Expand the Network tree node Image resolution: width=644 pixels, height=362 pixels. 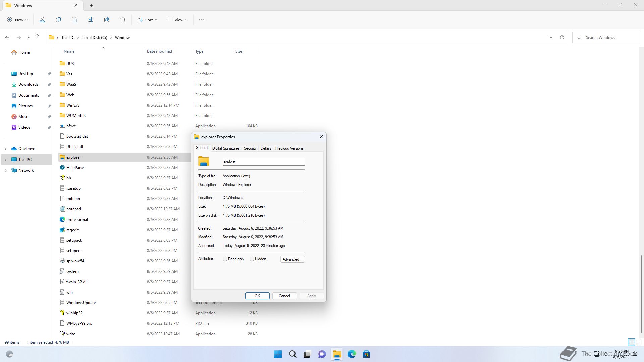[5, 170]
